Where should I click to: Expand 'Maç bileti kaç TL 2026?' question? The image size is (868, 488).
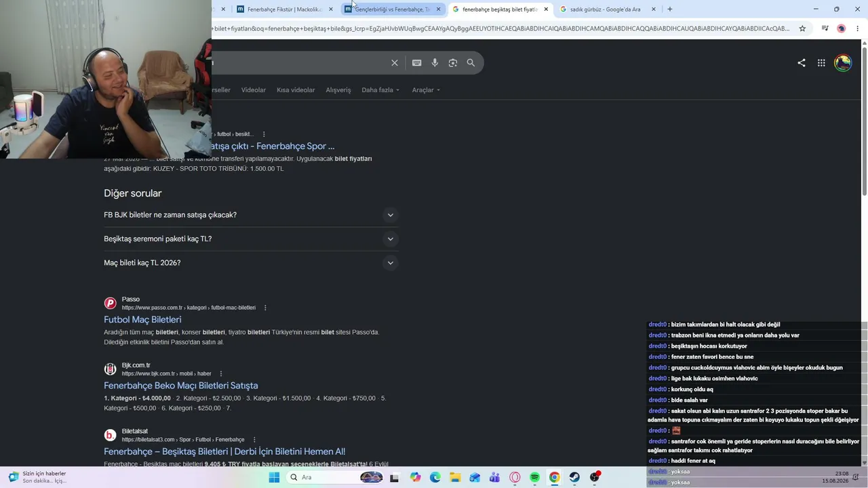pyautogui.click(x=251, y=263)
